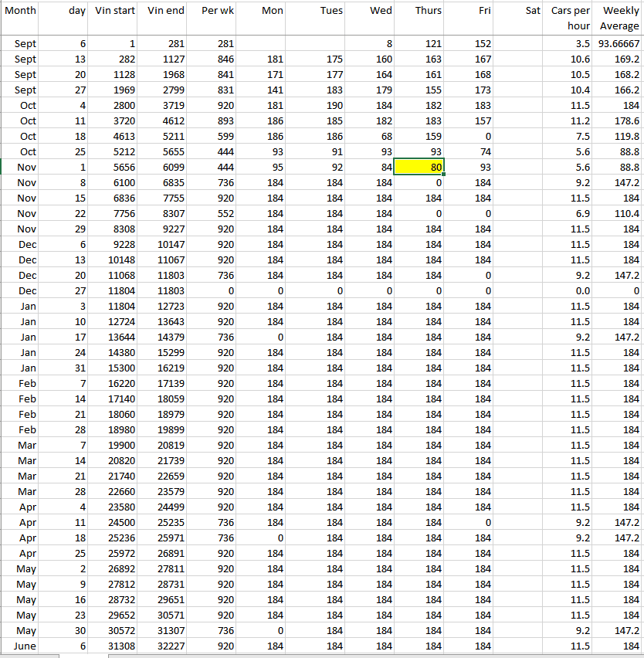Select the June month cell
The height and width of the screenshot is (658, 644).
click(x=25, y=646)
